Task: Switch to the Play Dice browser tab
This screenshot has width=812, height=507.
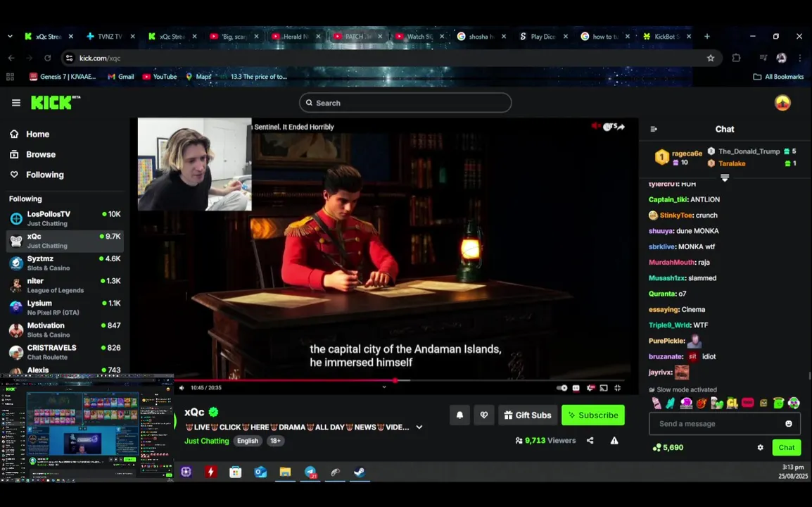Action: coord(543,37)
